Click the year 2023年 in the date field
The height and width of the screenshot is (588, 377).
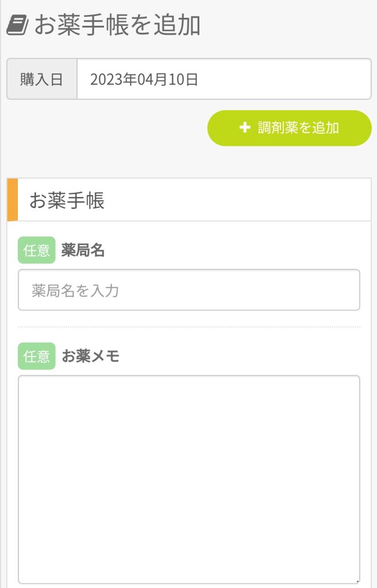click(x=112, y=79)
